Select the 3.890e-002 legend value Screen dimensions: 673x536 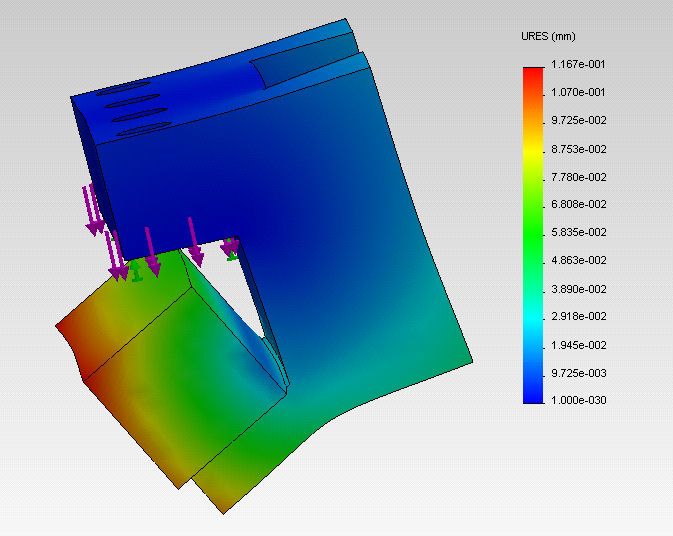[579, 289]
